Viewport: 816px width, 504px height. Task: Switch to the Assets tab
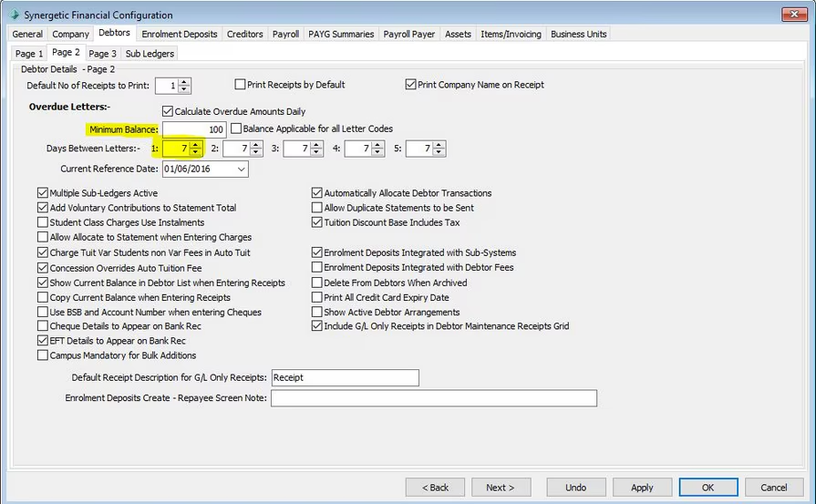pos(458,35)
